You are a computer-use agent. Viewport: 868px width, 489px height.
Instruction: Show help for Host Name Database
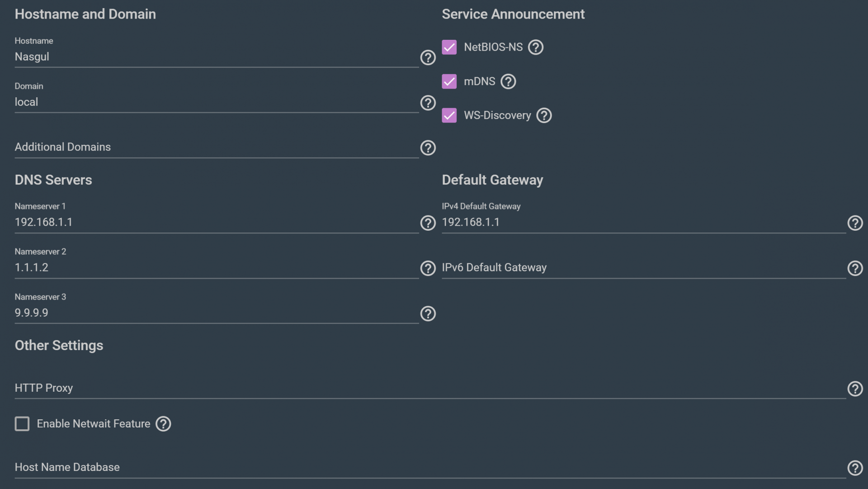click(x=855, y=468)
